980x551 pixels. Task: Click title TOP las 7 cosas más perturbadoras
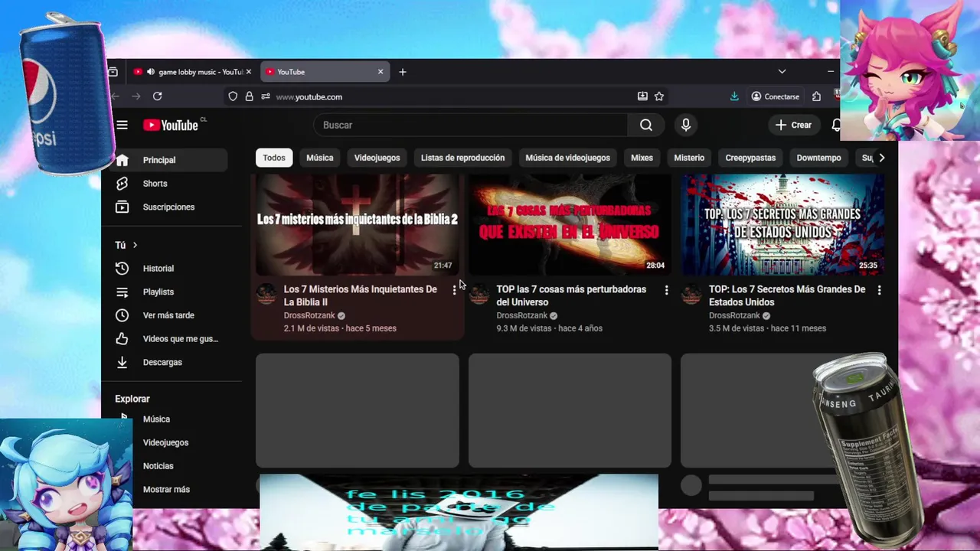571,295
